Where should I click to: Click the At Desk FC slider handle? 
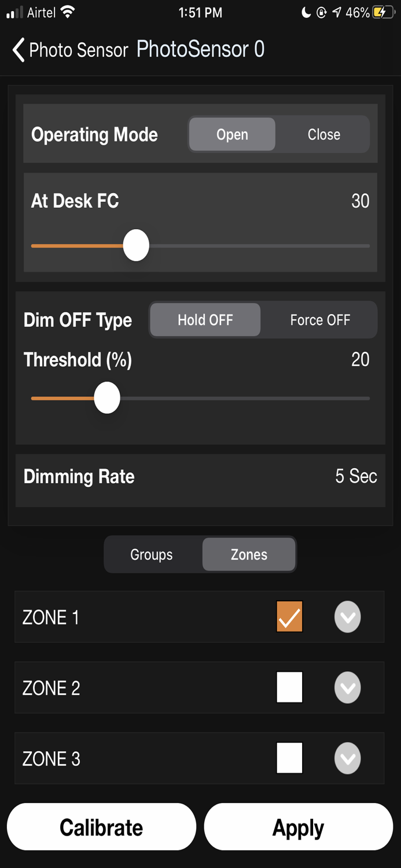click(x=137, y=245)
